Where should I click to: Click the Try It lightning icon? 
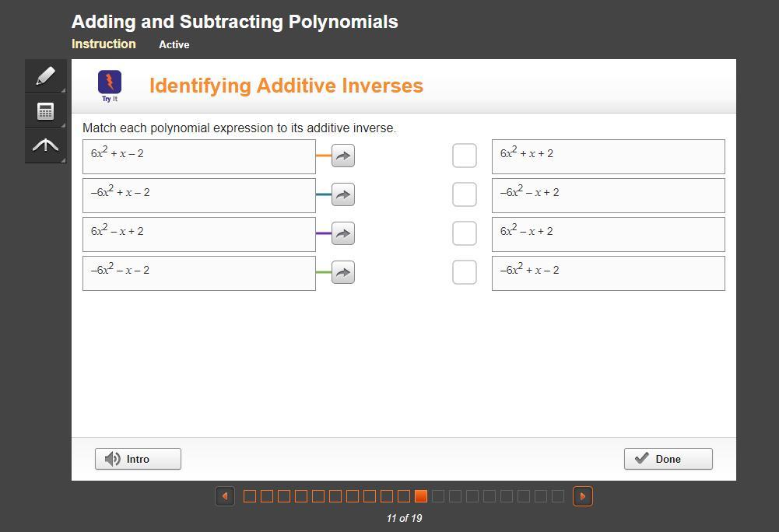pyautogui.click(x=110, y=82)
